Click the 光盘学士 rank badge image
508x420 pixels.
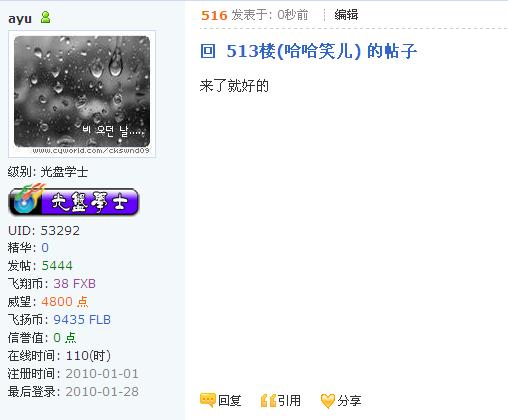tap(73, 200)
